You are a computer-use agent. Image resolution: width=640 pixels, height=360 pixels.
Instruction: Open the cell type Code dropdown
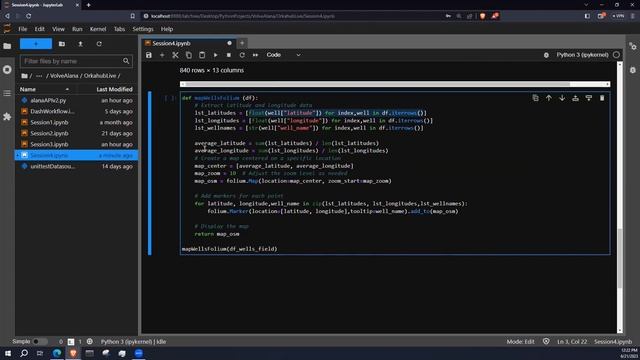284,55
